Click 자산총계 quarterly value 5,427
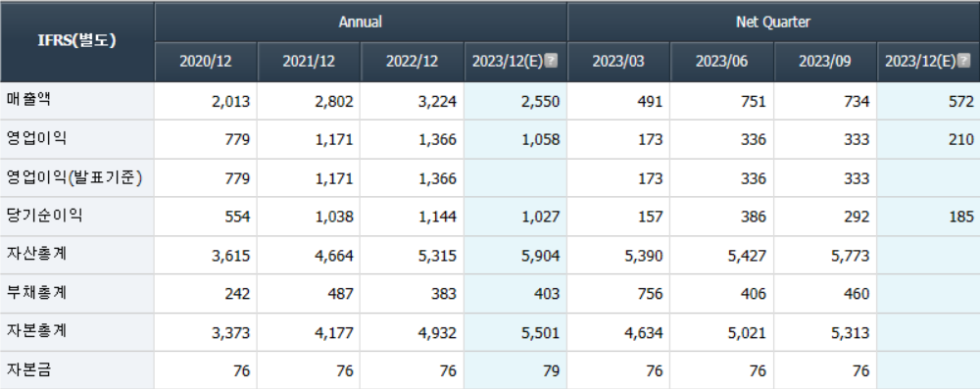Image resolution: width=980 pixels, height=389 pixels. tap(747, 256)
